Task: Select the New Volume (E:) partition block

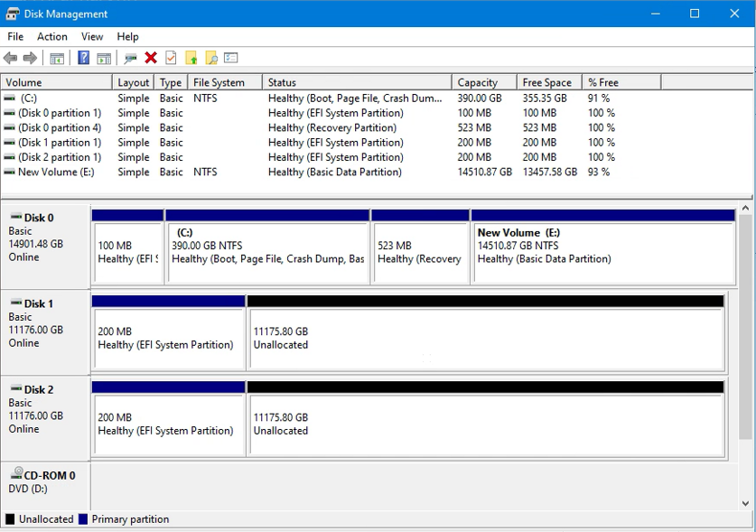Action: pyautogui.click(x=596, y=246)
